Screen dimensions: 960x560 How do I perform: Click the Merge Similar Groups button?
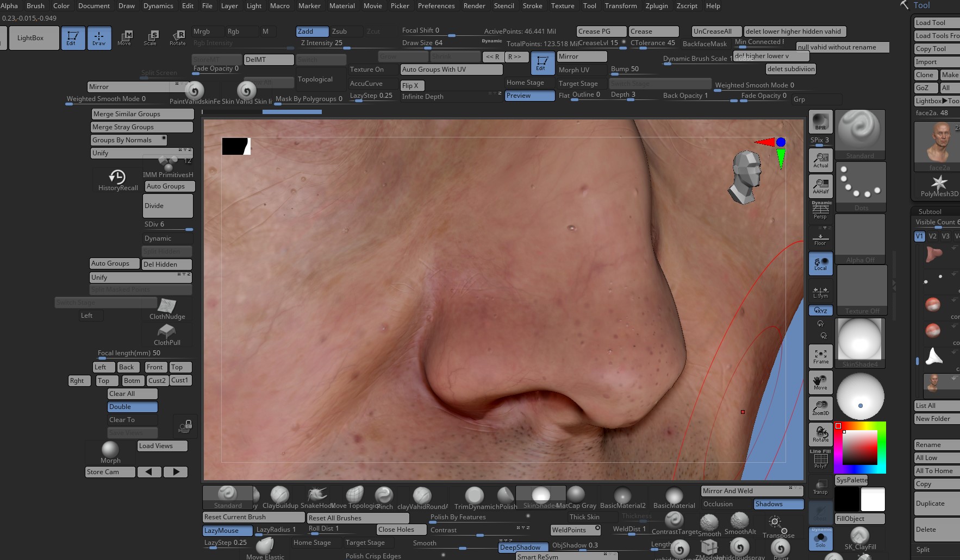point(142,114)
